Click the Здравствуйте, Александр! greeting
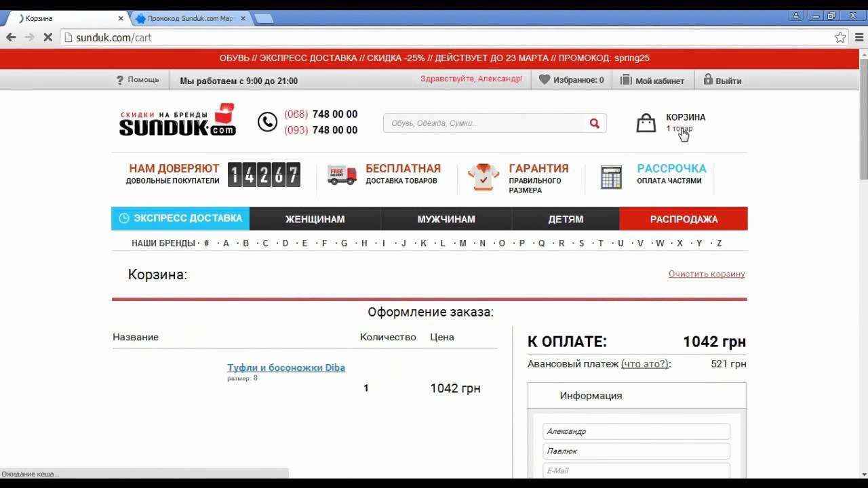Viewport: 868px width, 488px height. tap(471, 79)
